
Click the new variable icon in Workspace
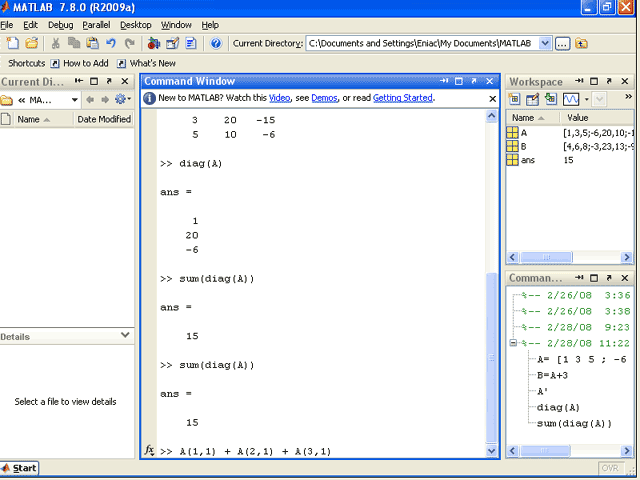pyautogui.click(x=515, y=99)
